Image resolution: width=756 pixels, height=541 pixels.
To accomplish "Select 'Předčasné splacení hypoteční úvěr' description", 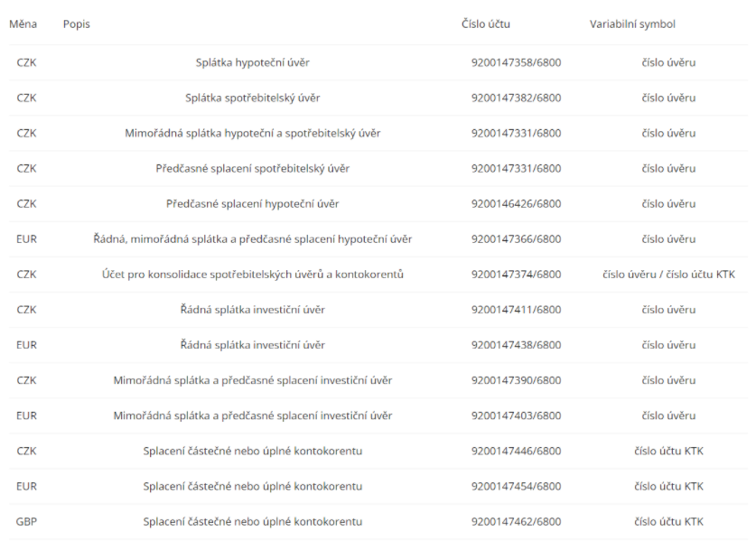I will [x=253, y=203].
